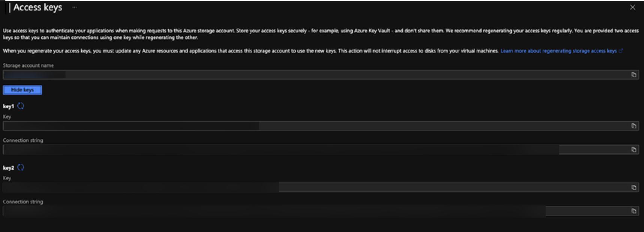This screenshot has width=644, height=232.
Task: Click the key2 section heading
Action: tap(8, 168)
